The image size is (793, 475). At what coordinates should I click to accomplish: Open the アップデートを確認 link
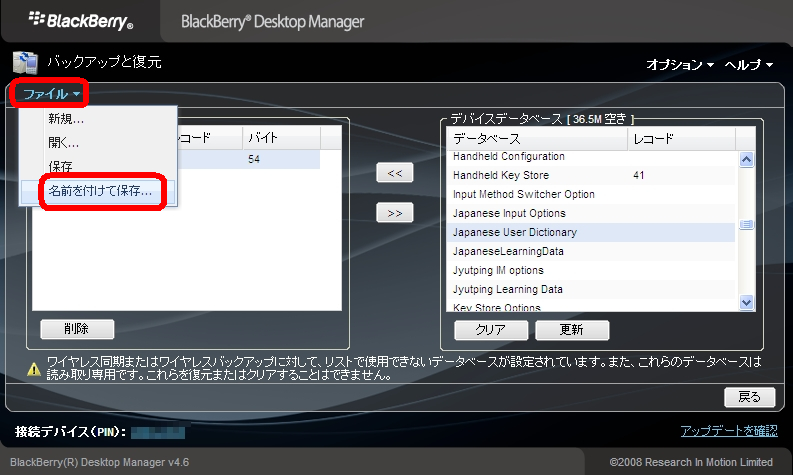pos(728,431)
